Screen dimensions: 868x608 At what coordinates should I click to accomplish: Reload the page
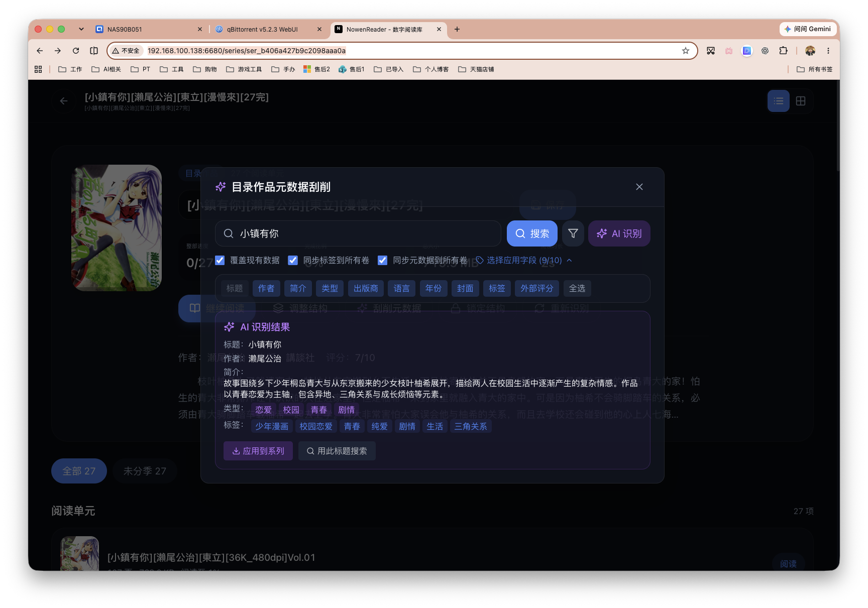pos(76,51)
